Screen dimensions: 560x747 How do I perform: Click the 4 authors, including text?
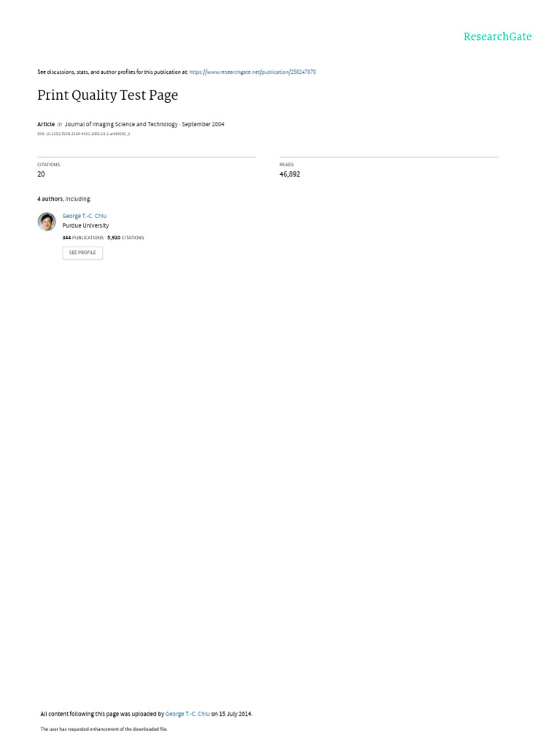click(64, 198)
